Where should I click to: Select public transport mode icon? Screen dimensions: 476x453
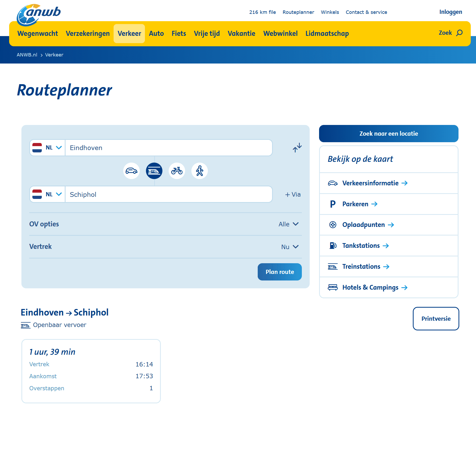point(154,171)
